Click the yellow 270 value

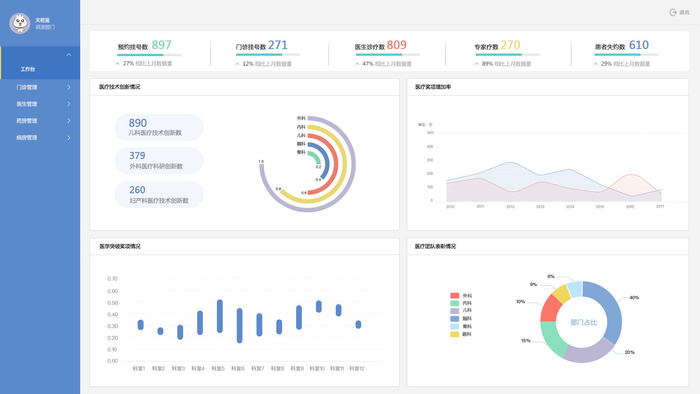[510, 45]
